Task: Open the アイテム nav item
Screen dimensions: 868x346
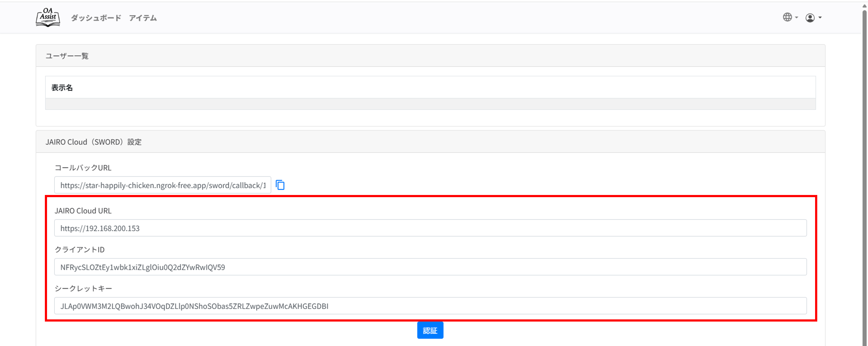Action: point(143,18)
